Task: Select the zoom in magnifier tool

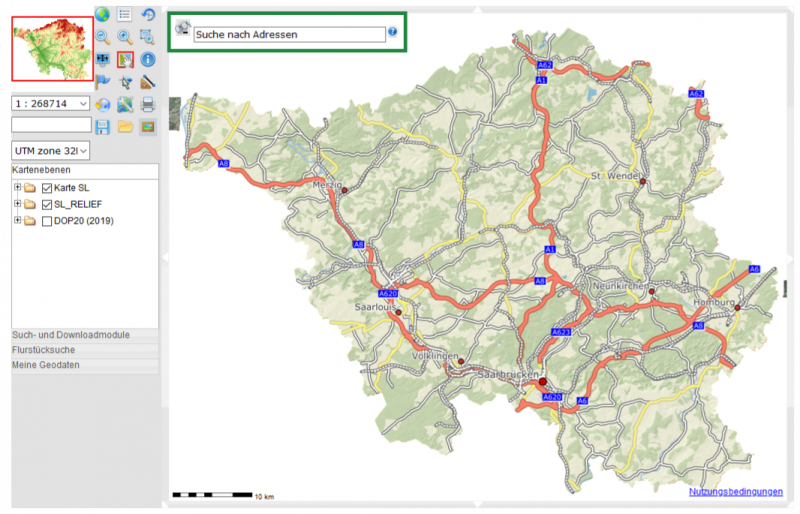Action: pos(125,37)
